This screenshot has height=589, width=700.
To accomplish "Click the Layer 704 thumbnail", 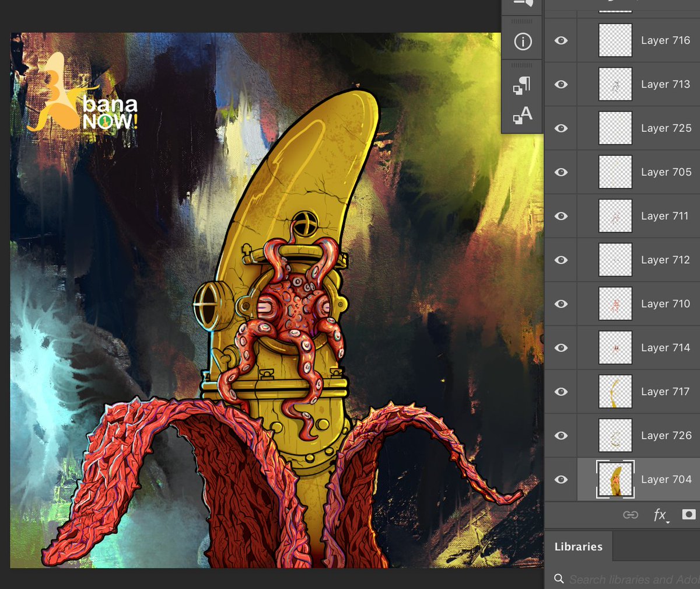I will [615, 479].
